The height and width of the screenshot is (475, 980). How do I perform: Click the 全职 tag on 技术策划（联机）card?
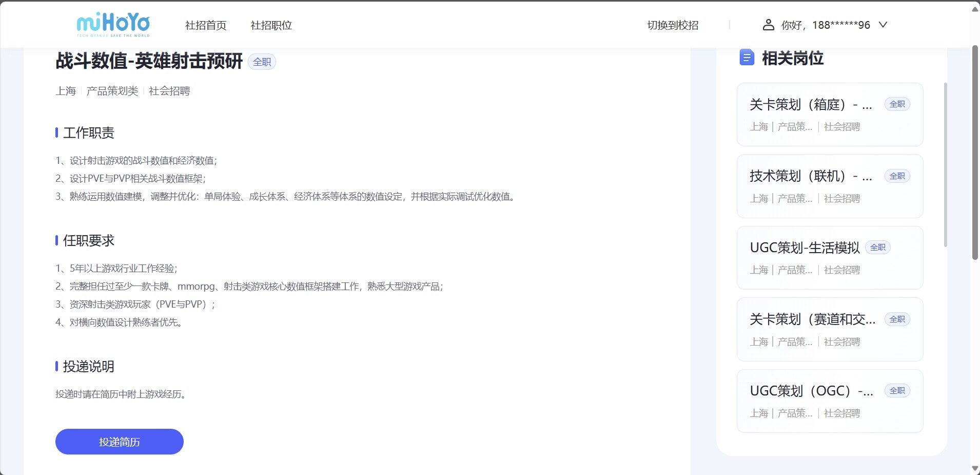pyautogui.click(x=897, y=176)
